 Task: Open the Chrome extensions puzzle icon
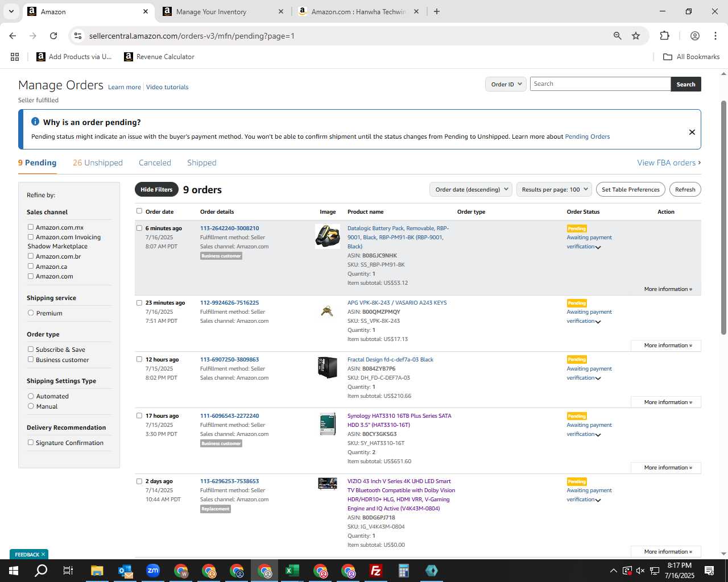[x=664, y=36]
